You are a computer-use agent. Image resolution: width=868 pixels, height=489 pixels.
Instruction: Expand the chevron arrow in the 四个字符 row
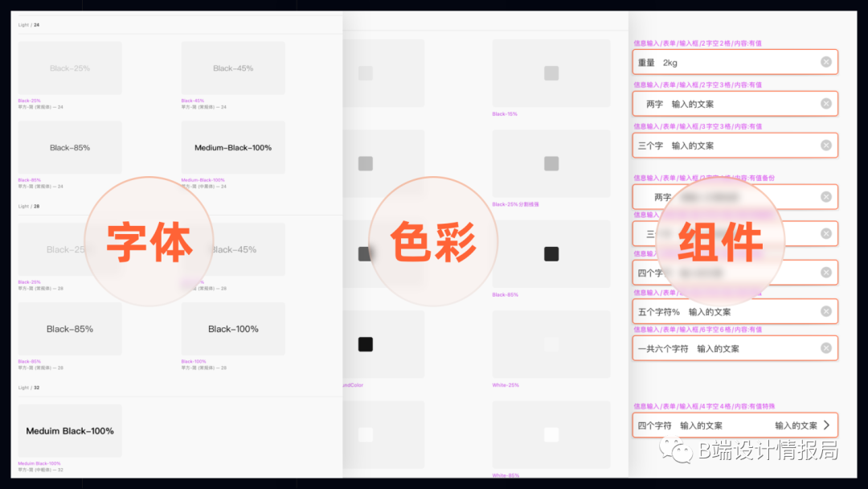826,425
